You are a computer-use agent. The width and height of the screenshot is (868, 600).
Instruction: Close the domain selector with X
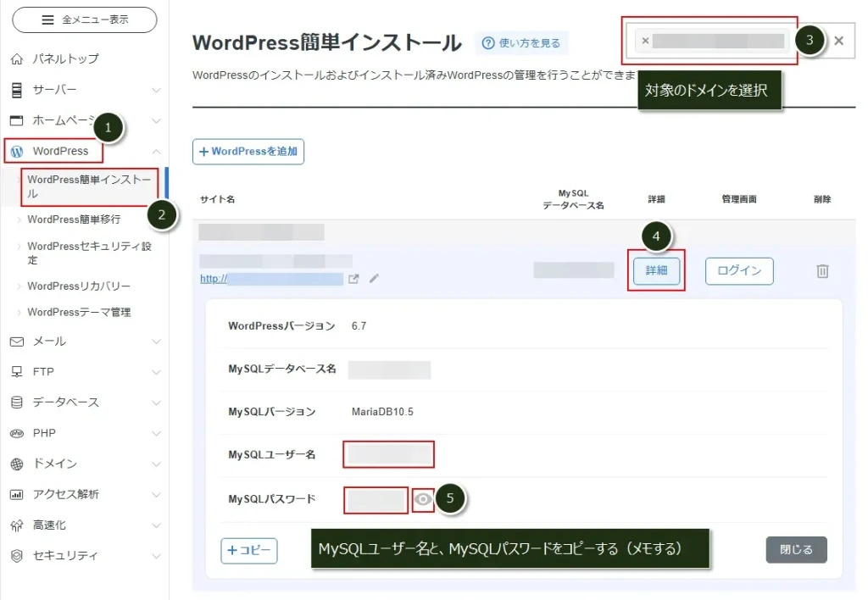(x=838, y=41)
